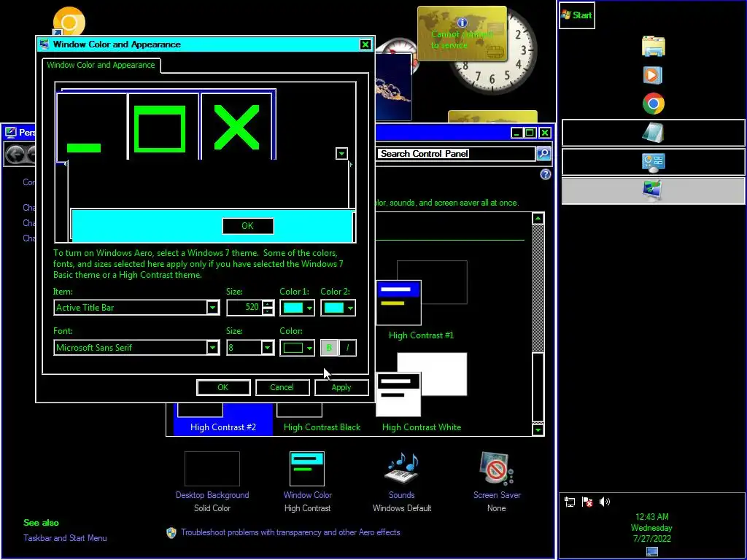Viewport: 747px width, 560px height.
Task: Open font Color dropdown
Action: click(x=297, y=348)
